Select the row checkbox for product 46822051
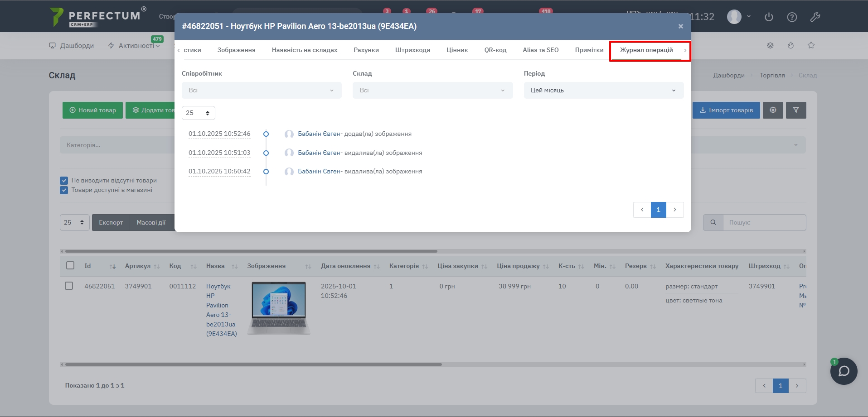This screenshot has width=868, height=417. pos(69,286)
